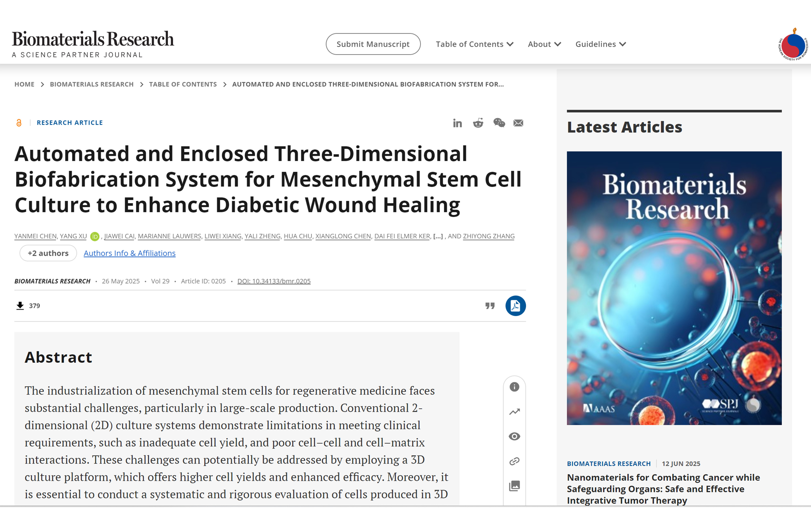
Task: Open figures image icon in side rail
Action: (514, 486)
